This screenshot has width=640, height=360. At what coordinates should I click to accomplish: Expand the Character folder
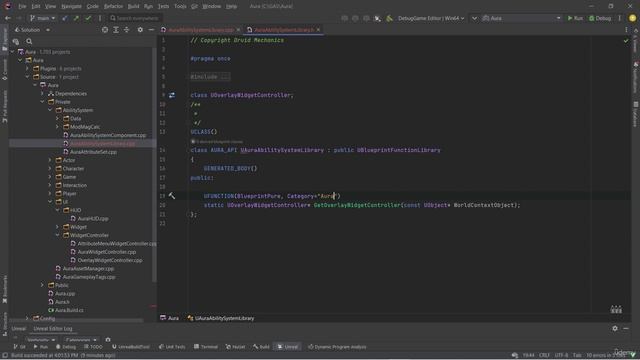pos(50,169)
